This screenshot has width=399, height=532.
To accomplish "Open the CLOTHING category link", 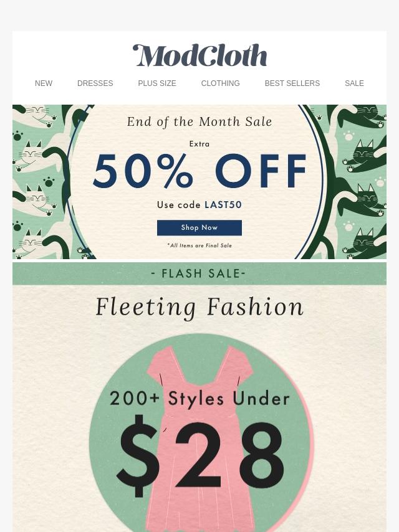I will pyautogui.click(x=220, y=83).
